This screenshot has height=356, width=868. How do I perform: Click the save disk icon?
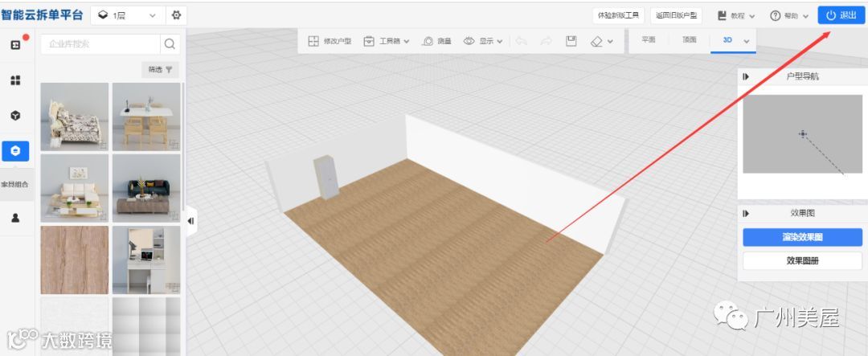571,41
